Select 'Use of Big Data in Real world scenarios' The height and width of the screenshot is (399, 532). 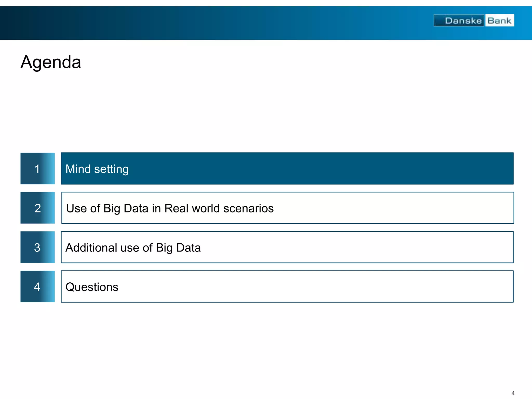coord(288,208)
